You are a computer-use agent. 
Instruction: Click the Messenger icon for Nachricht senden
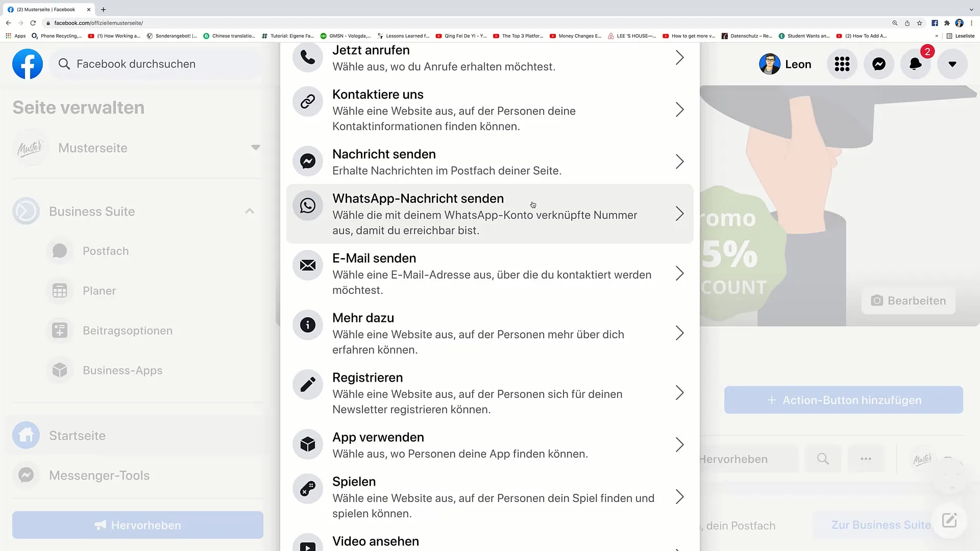(x=308, y=161)
